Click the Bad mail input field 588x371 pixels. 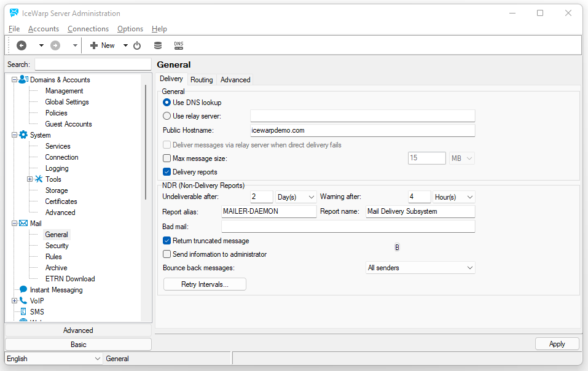348,227
